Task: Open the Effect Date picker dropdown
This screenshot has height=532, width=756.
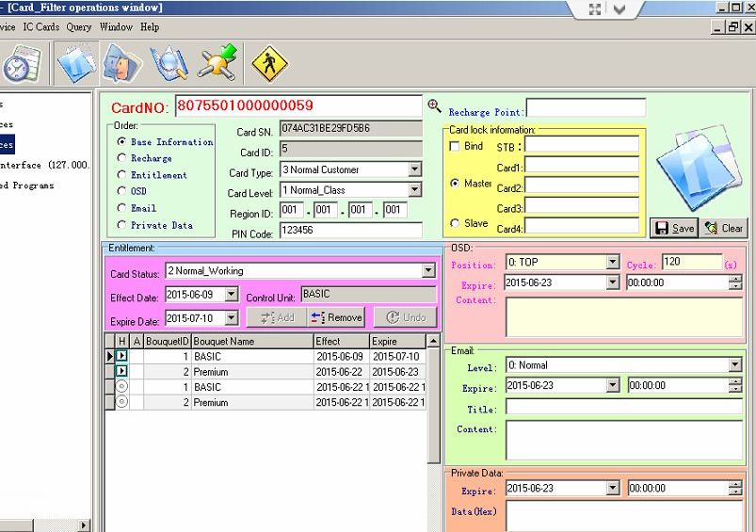Action: tap(232, 294)
